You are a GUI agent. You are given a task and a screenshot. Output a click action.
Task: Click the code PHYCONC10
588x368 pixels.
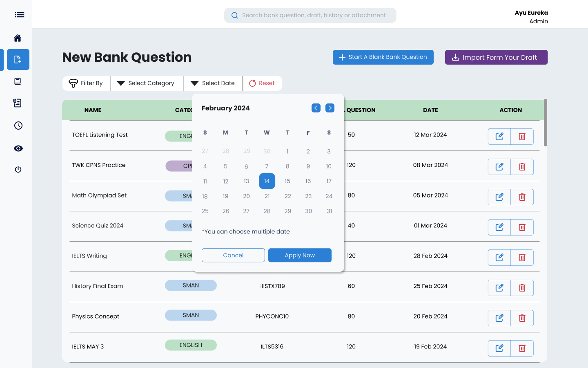[x=272, y=316]
